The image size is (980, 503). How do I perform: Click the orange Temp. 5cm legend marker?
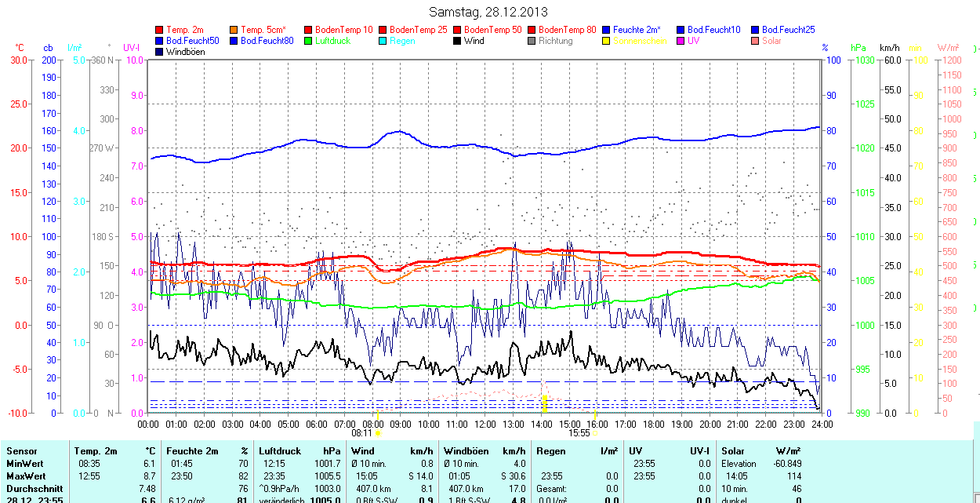234,30
